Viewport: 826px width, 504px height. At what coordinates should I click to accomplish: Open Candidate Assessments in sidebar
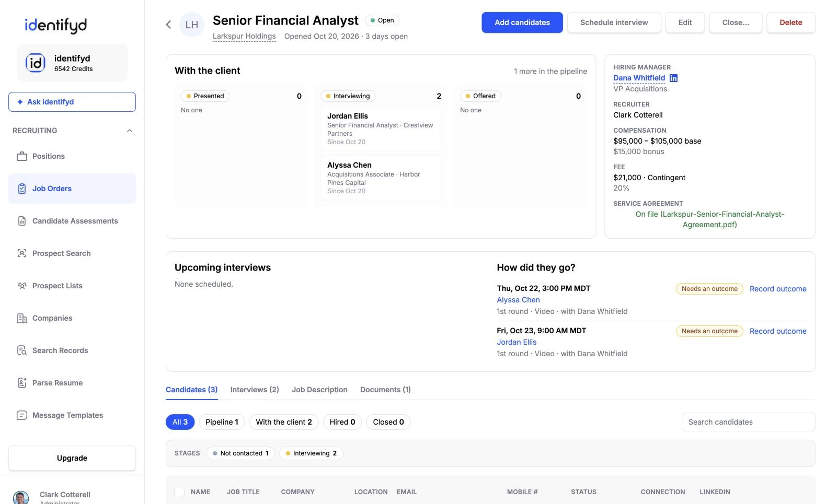point(72,221)
